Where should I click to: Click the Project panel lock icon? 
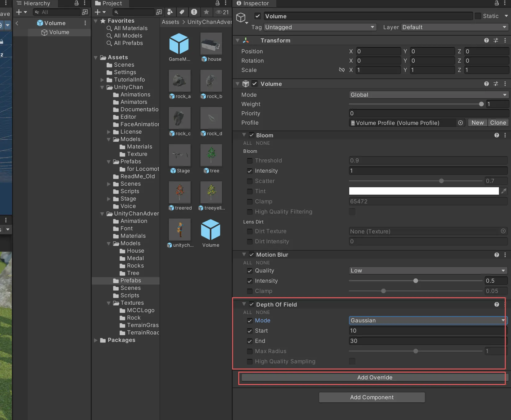coord(217,3)
